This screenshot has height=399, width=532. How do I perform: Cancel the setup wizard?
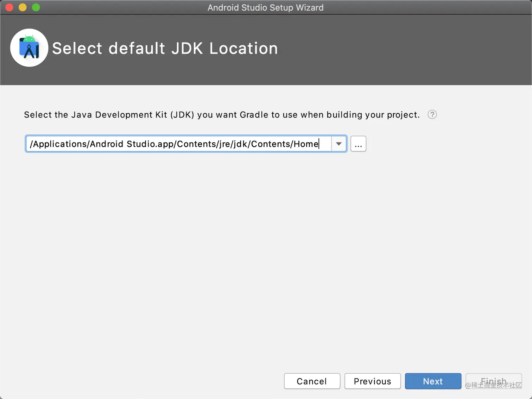tap(312, 381)
